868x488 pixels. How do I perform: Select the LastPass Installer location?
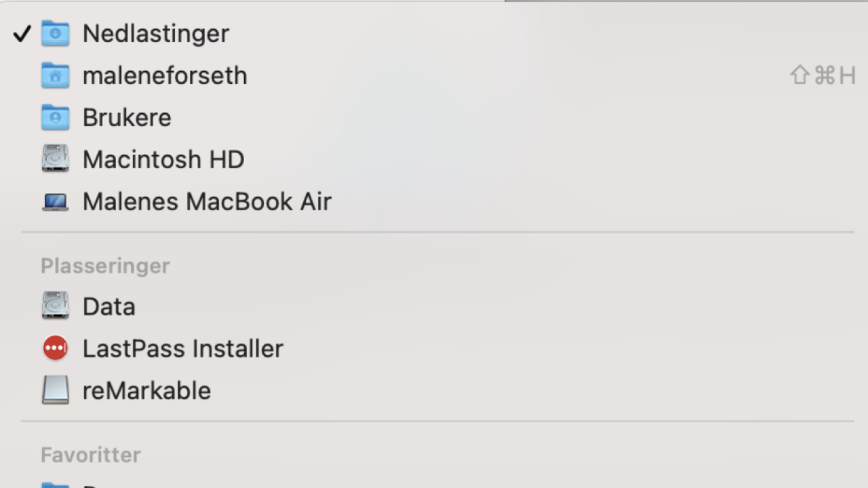434,348
